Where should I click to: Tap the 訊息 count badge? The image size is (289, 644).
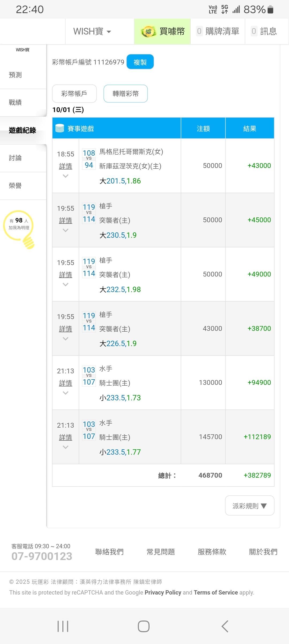tap(254, 31)
